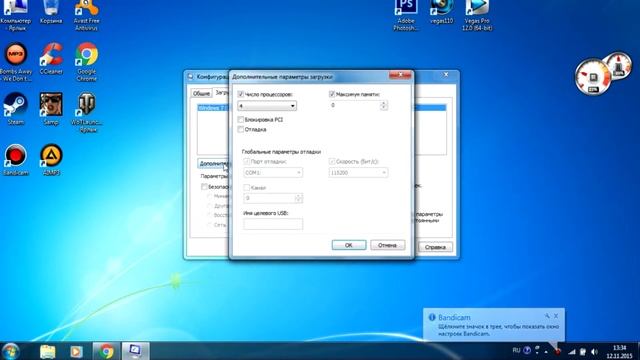Open the Samp desktop shortcut

point(51,109)
